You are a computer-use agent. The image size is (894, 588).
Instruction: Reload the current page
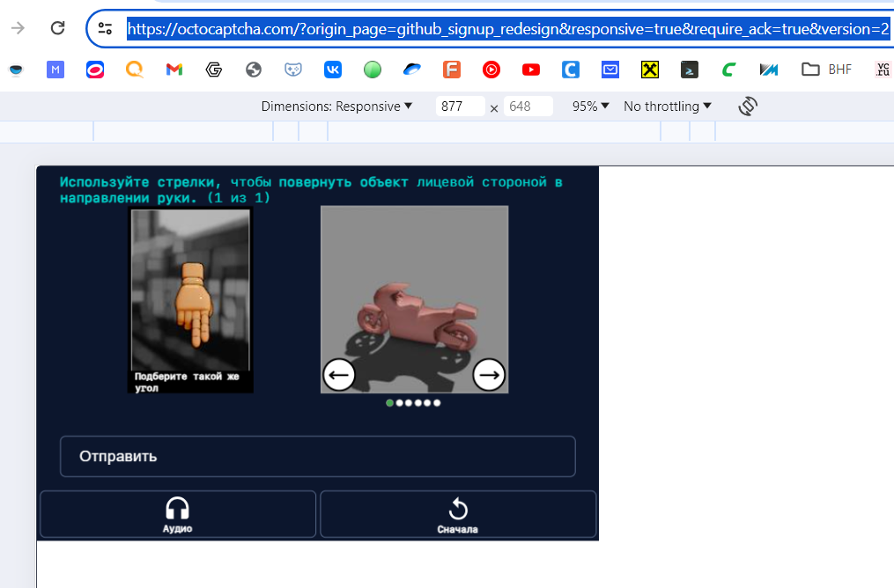click(57, 27)
